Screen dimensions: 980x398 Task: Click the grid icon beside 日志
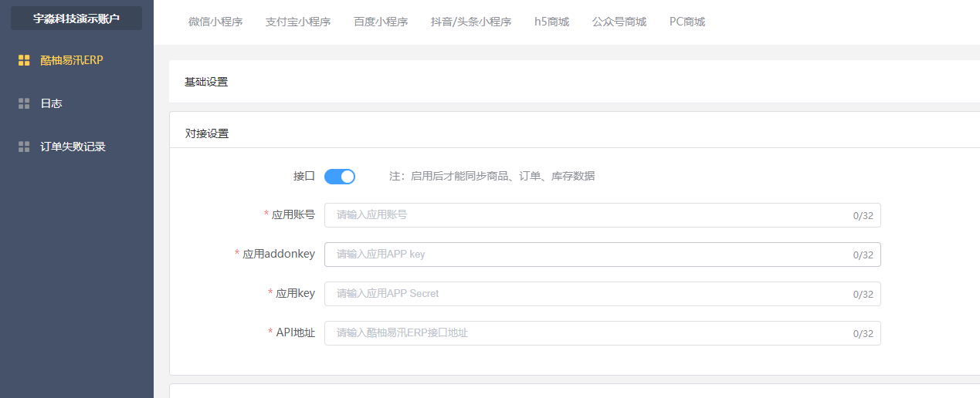[x=24, y=103]
